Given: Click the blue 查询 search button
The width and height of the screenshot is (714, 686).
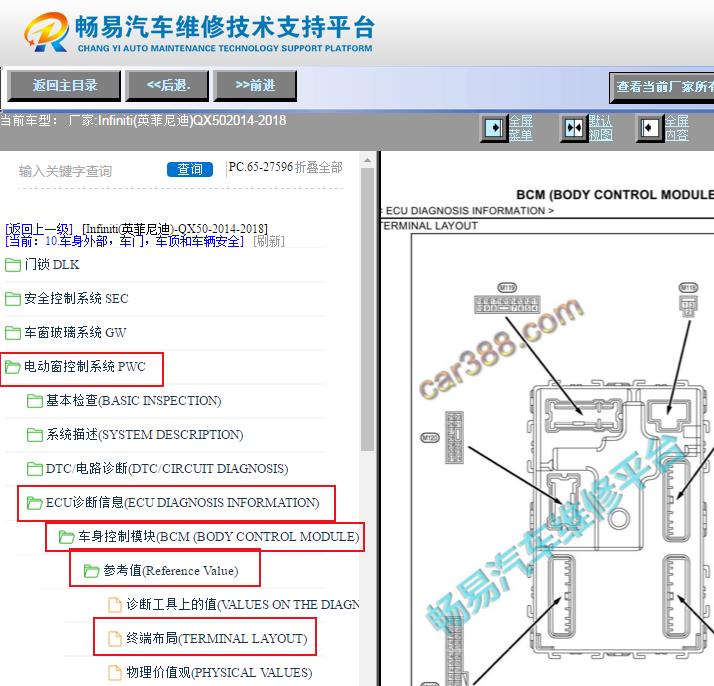Looking at the screenshot, I should click(190, 169).
